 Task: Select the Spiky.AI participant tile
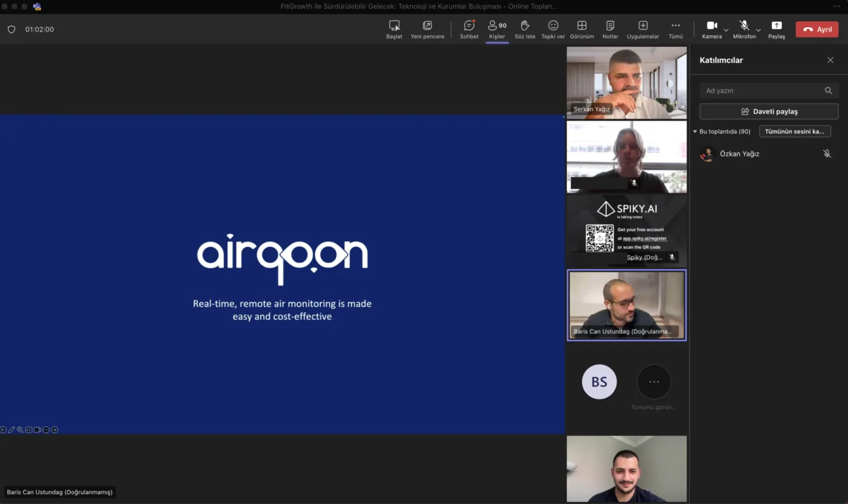tap(627, 230)
